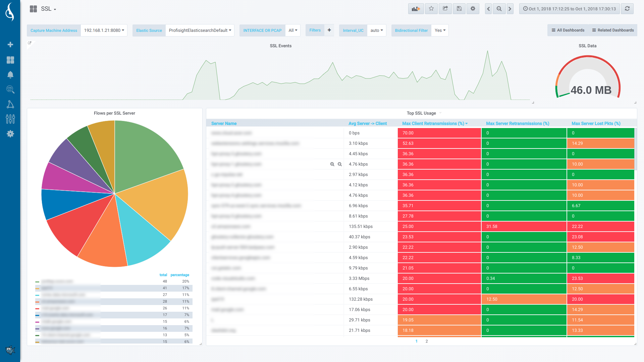Click the Add panel toolbar icon
The width and height of the screenshot is (644, 362).
[x=416, y=9]
